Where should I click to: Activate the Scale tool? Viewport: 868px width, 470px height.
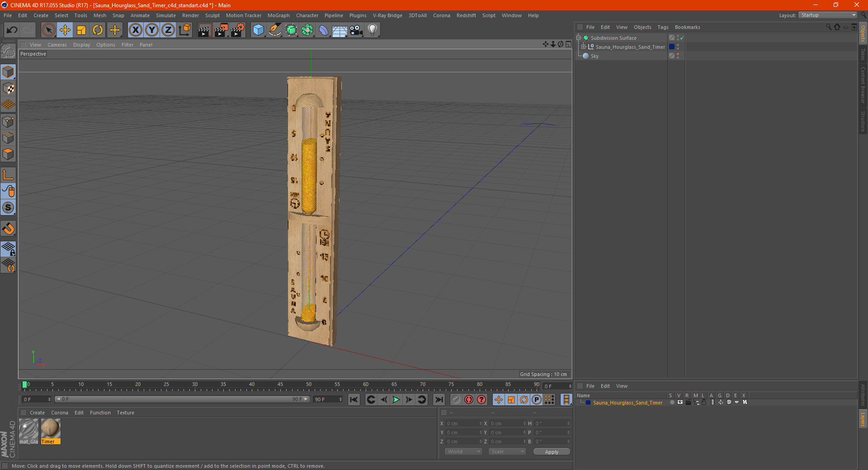click(x=81, y=30)
